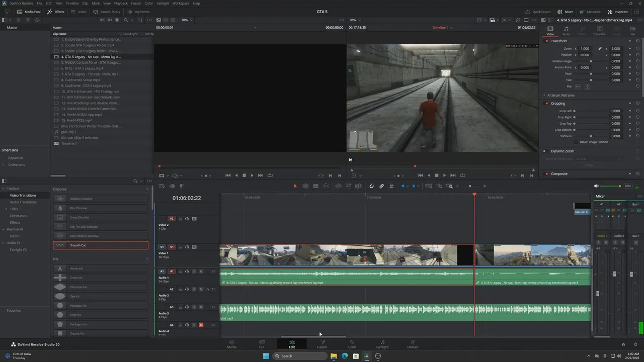Viewport: 644px width, 362px height.
Task: Open Media Pool search magnifier
Action: point(126,20)
